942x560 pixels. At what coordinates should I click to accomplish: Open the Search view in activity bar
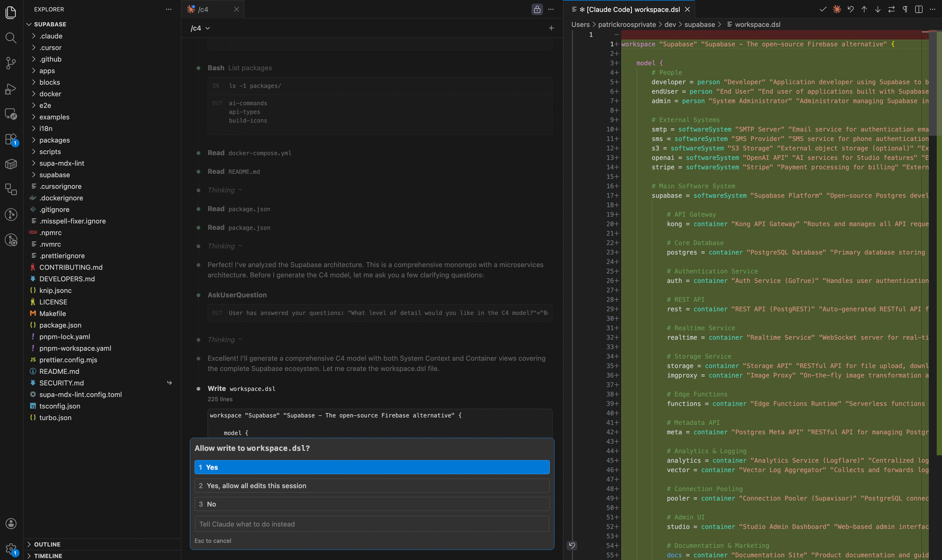tap(11, 38)
